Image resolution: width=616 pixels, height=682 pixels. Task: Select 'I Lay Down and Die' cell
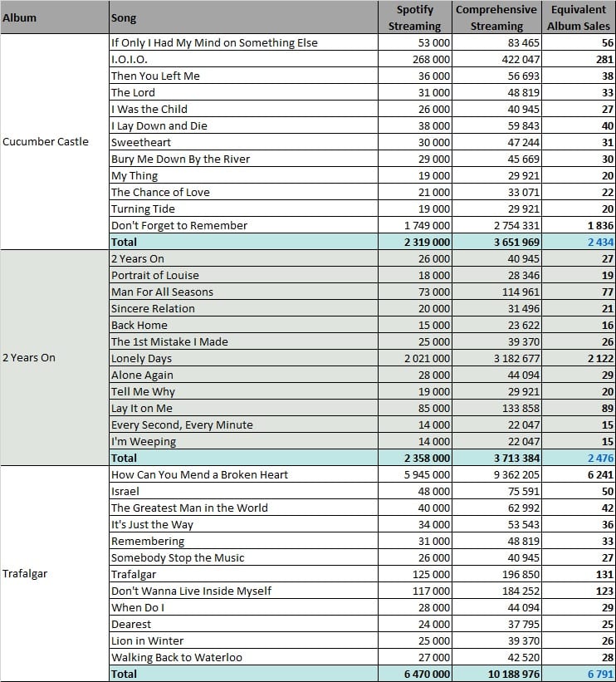click(243, 125)
